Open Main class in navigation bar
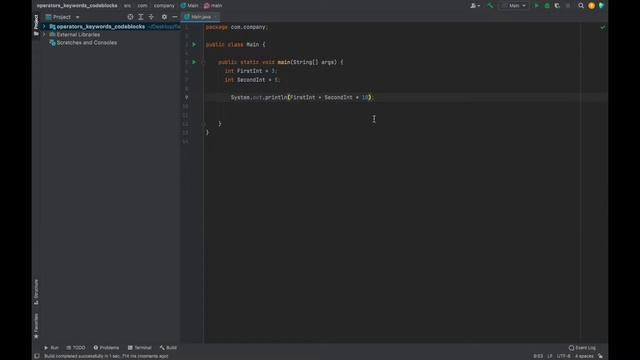 click(x=189, y=6)
